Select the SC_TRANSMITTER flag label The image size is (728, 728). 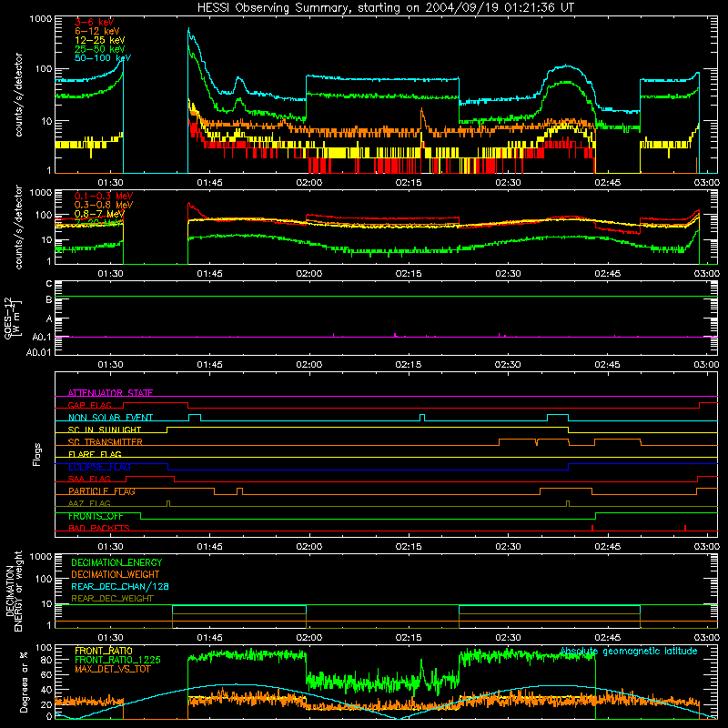[x=106, y=442]
